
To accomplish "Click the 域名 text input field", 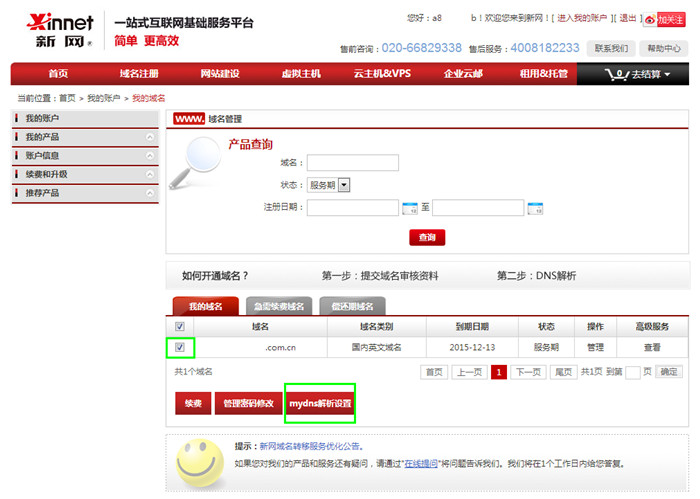I will coord(352,163).
